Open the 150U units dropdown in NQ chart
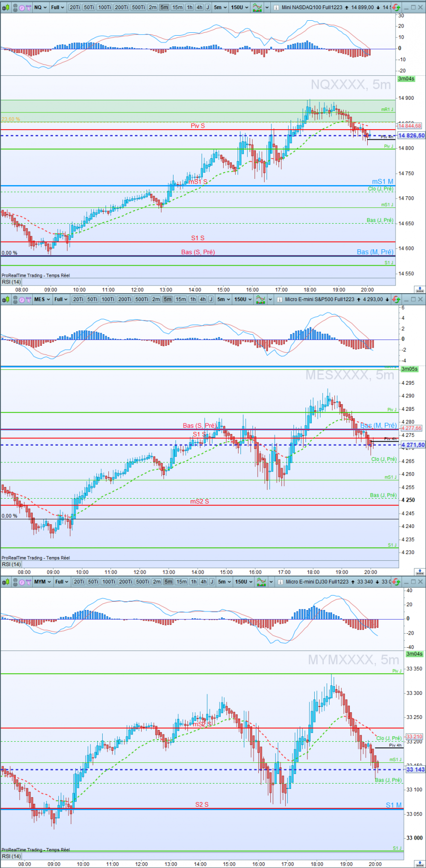Viewport: 426px width, 868px height. [x=240, y=7]
